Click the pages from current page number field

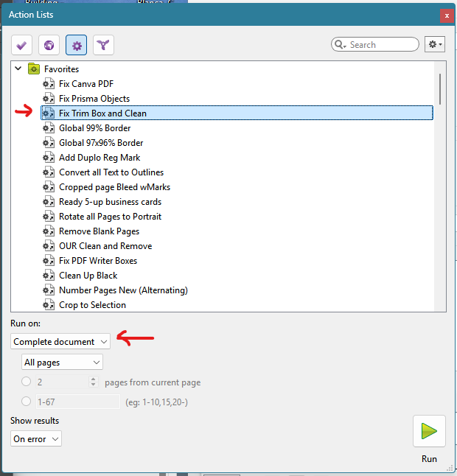point(62,382)
